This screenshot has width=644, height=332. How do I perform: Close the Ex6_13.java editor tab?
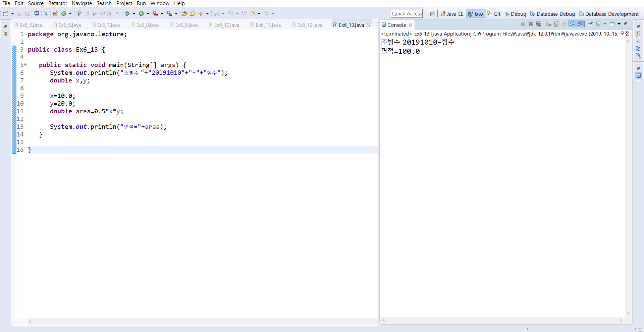point(368,25)
